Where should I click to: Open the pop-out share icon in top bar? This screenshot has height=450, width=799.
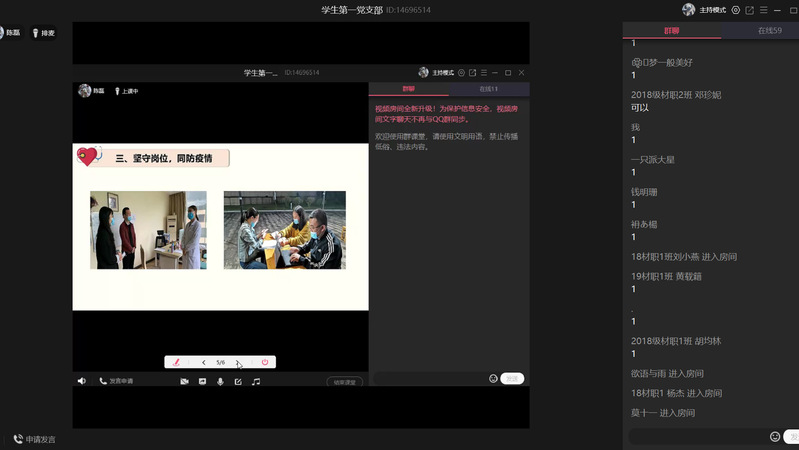750,10
